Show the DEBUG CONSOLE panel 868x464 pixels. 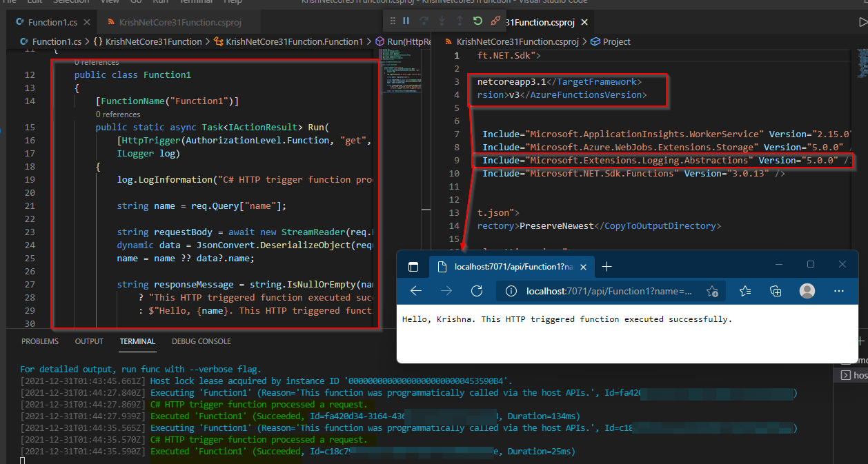(x=201, y=341)
